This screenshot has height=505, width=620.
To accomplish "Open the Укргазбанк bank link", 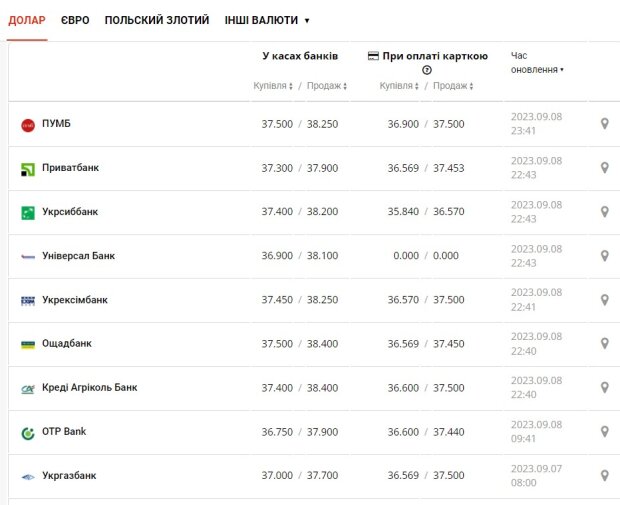I will coord(69,475).
